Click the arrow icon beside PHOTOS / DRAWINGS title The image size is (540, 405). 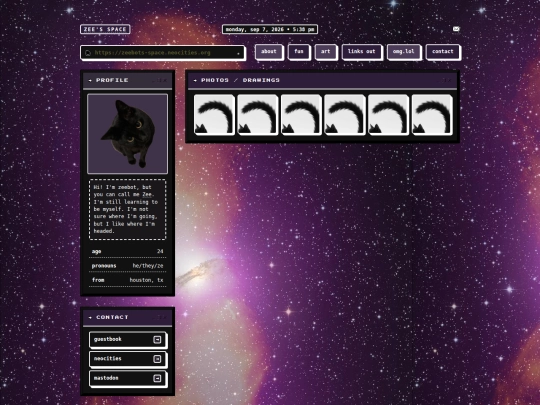tap(195, 80)
